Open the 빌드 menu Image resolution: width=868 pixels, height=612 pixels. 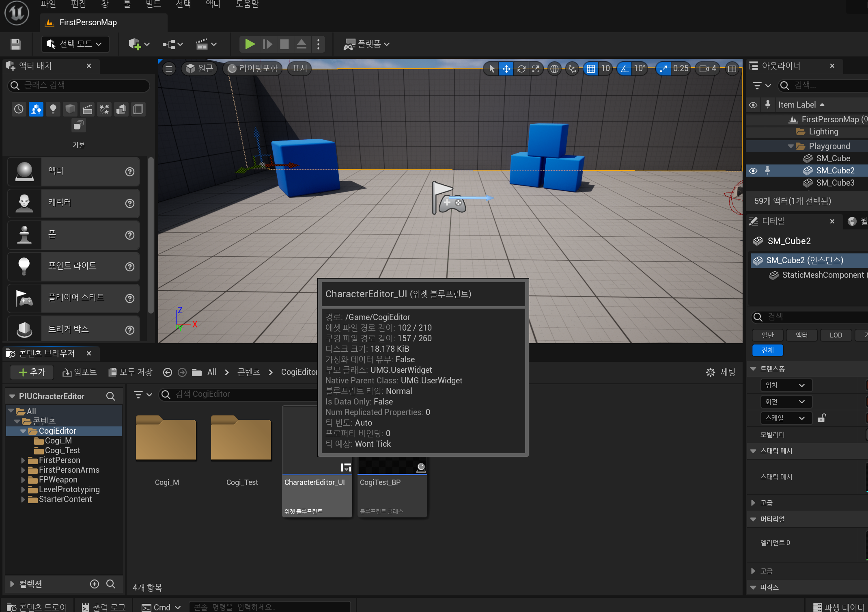153,4
